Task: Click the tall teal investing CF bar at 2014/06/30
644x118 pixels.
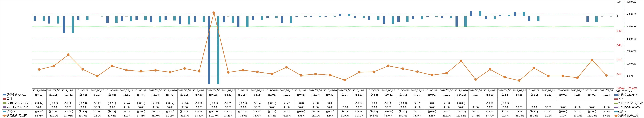Action: (218, 50)
